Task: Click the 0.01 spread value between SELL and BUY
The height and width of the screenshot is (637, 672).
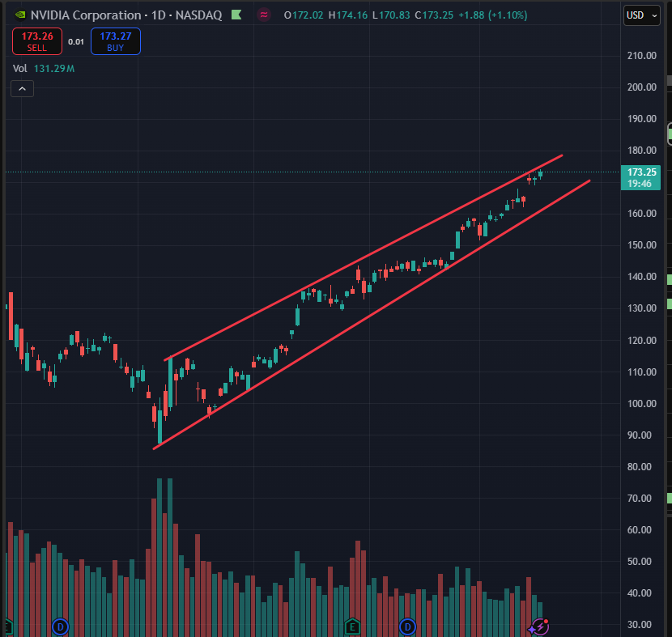Action: pos(76,41)
